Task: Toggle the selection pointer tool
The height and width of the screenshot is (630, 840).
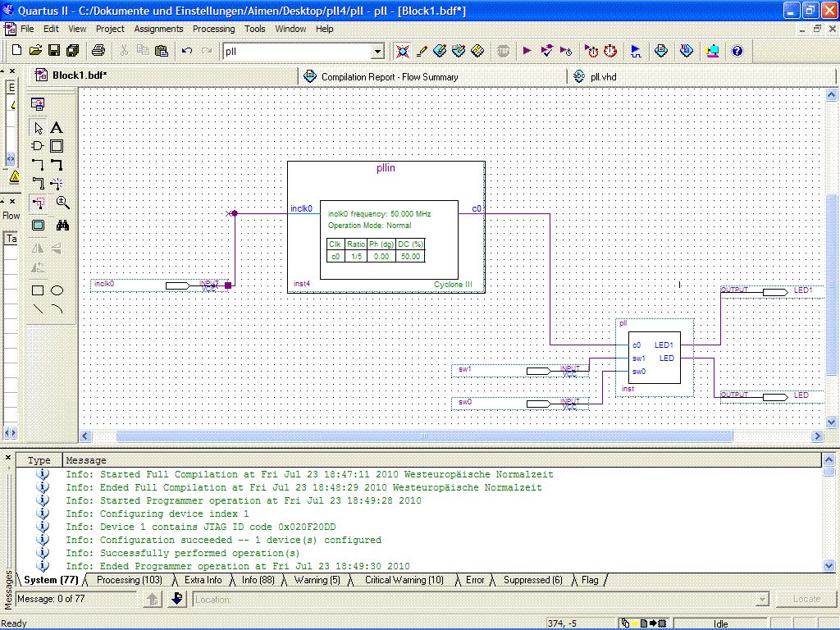Action: pyautogui.click(x=38, y=128)
